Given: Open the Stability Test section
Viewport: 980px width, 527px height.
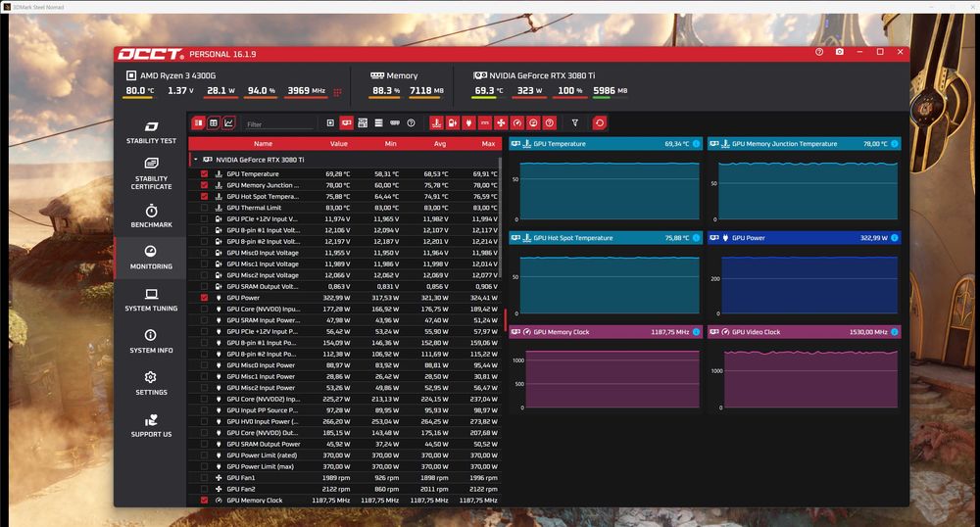Looking at the screenshot, I should tap(151, 132).
